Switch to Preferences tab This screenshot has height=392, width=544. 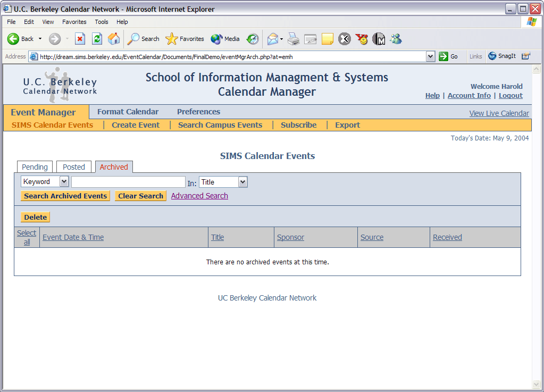tap(198, 112)
